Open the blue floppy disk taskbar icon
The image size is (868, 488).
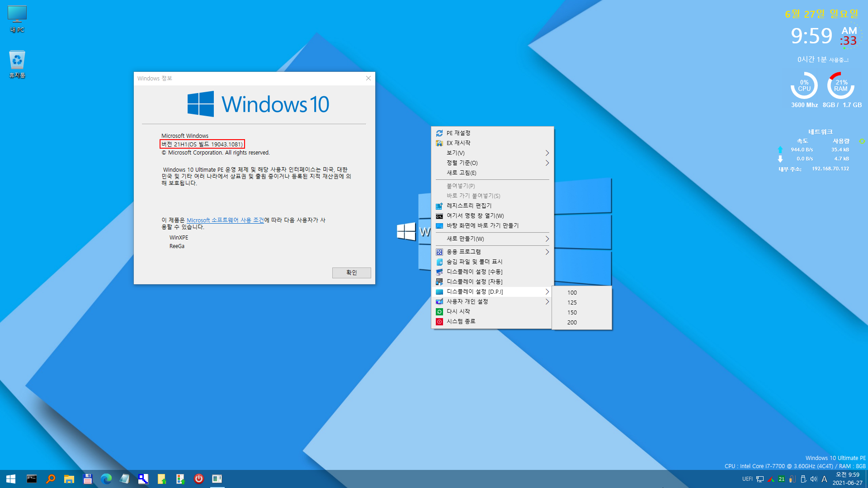(x=88, y=479)
